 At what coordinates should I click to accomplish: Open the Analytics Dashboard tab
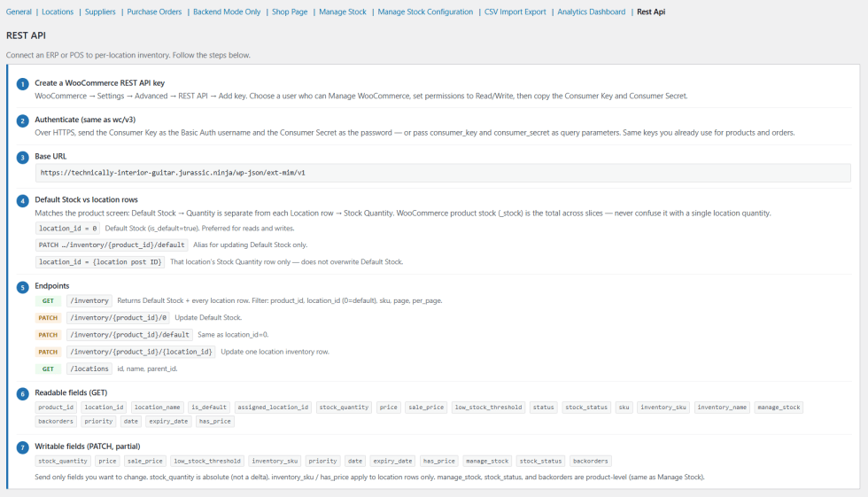(x=592, y=12)
